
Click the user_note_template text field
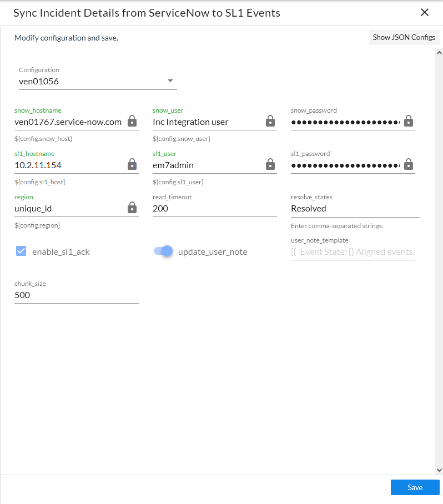click(353, 252)
